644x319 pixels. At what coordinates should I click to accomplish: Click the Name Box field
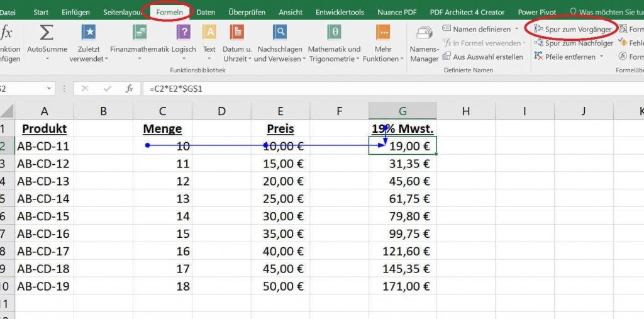(x=23, y=88)
